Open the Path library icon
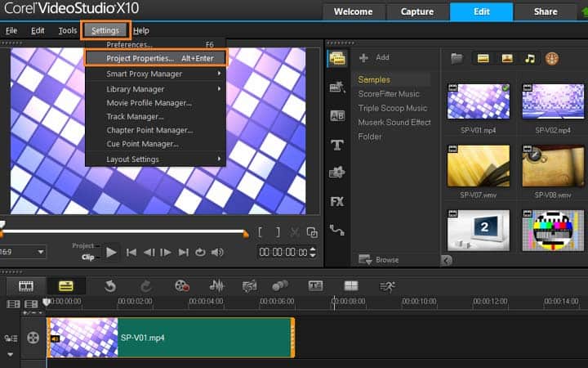Image resolution: width=588 pixels, height=368 pixels. [x=336, y=230]
